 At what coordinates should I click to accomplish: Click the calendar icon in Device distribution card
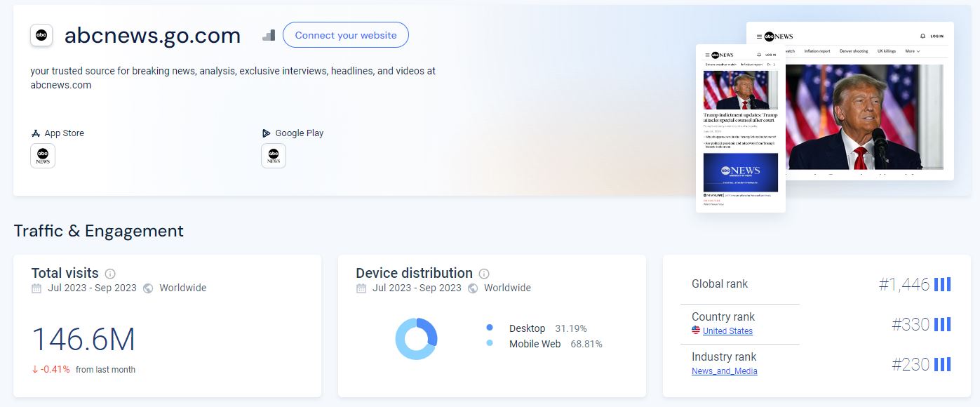pyautogui.click(x=361, y=288)
